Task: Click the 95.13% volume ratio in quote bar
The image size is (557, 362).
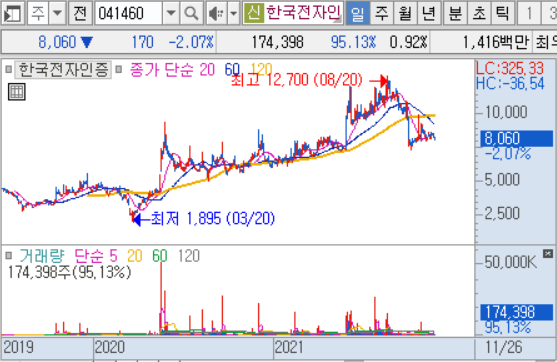Action: pyautogui.click(x=353, y=42)
